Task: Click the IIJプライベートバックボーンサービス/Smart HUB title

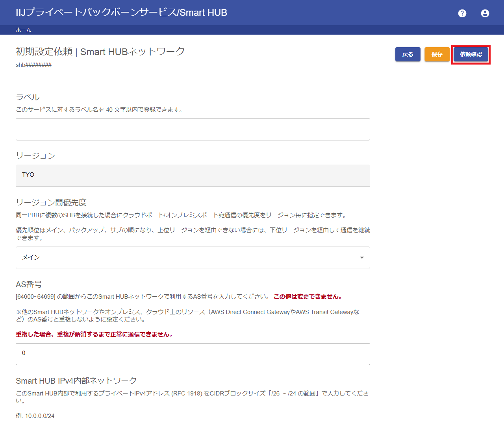Action: pyautogui.click(x=121, y=13)
